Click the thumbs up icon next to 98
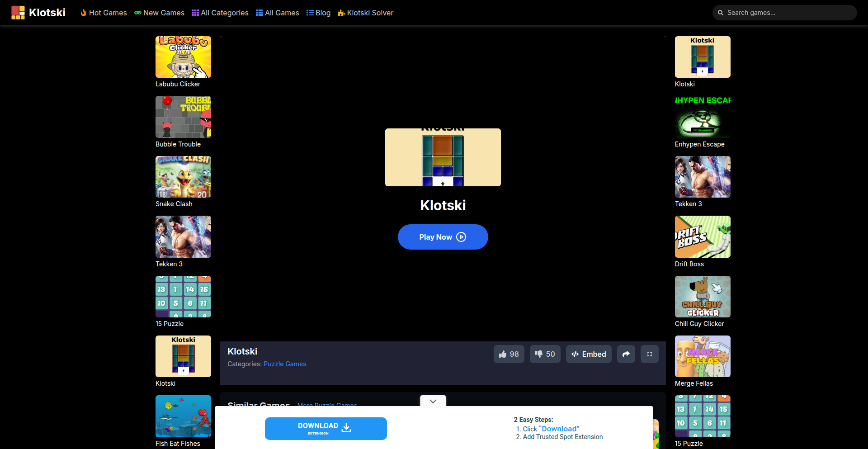This screenshot has width=868, height=449. click(503, 354)
